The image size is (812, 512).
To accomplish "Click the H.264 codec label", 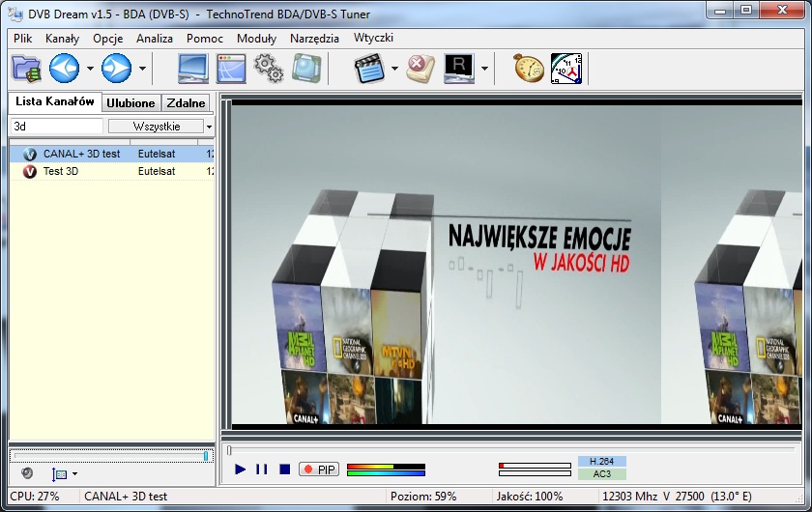I will [601, 461].
